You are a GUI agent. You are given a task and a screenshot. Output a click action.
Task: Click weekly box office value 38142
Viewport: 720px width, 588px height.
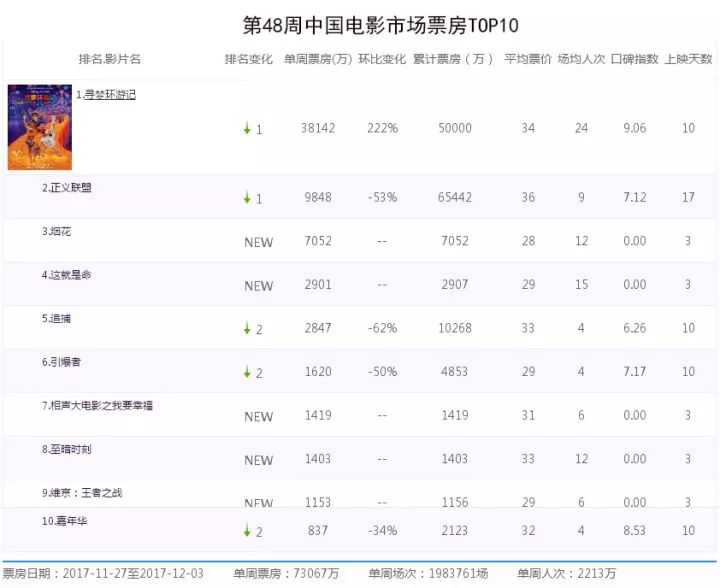318,128
